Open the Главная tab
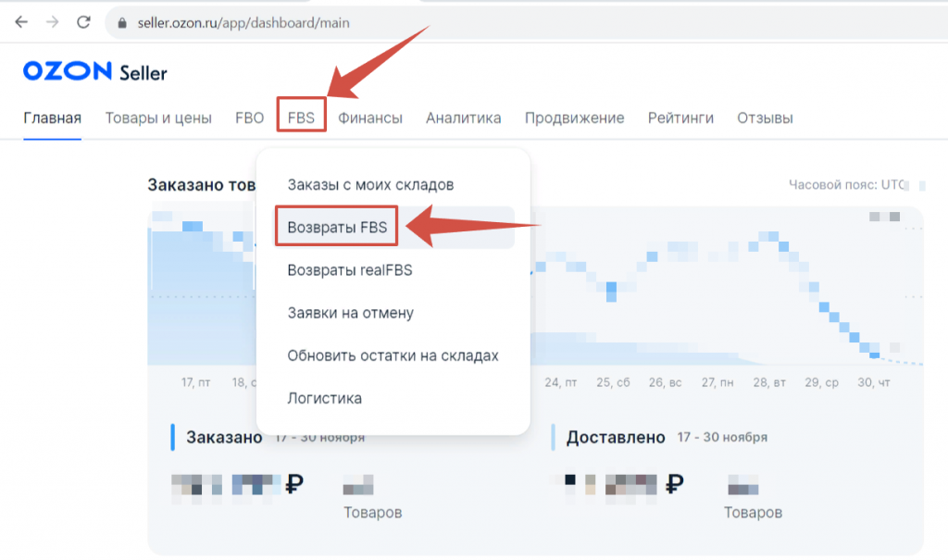The height and width of the screenshot is (560, 948). (53, 118)
